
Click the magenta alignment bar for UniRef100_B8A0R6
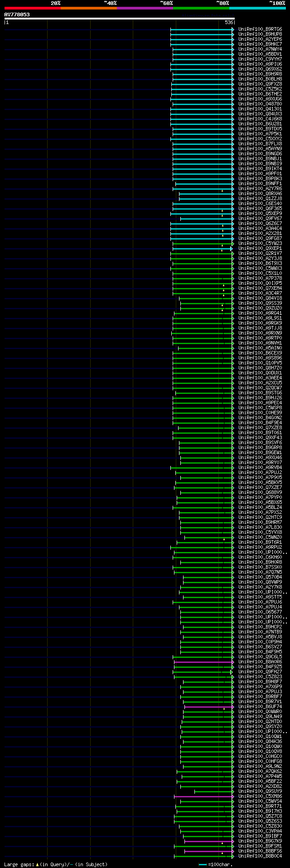(204, 662)
